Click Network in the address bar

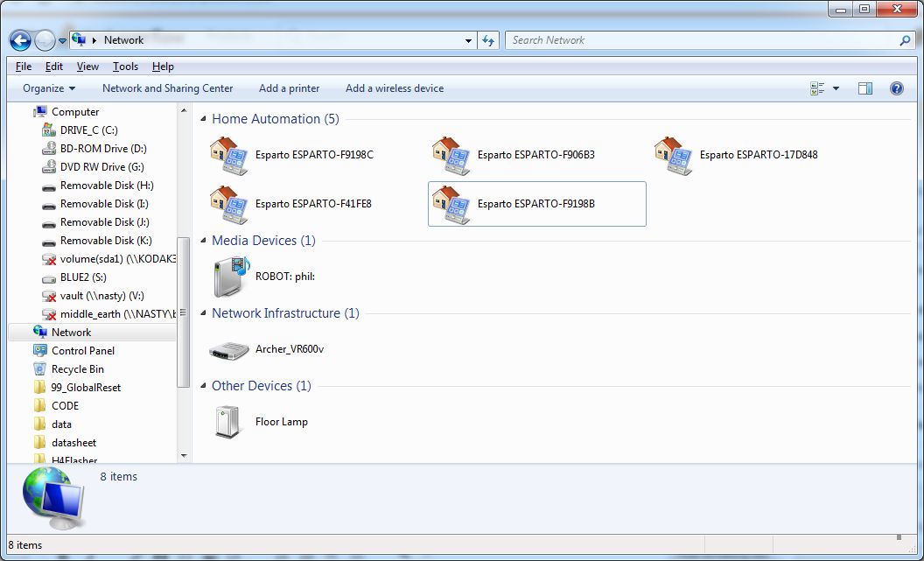[x=123, y=40]
